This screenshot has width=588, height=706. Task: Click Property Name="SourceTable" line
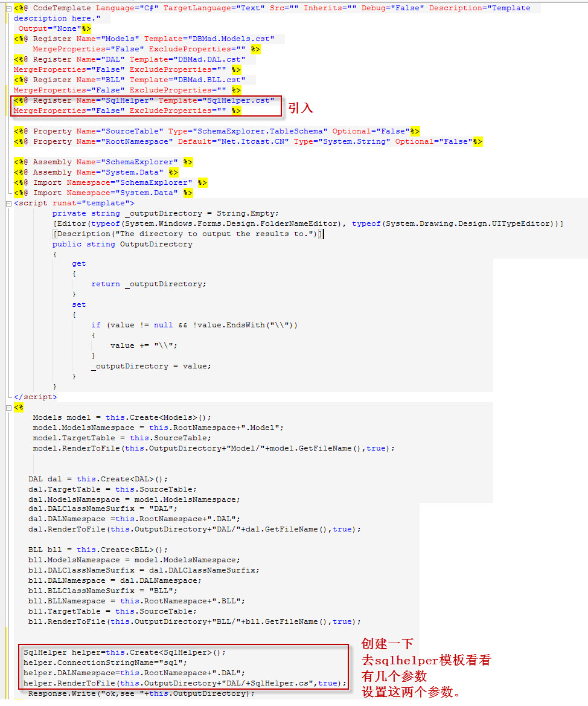[217, 132]
